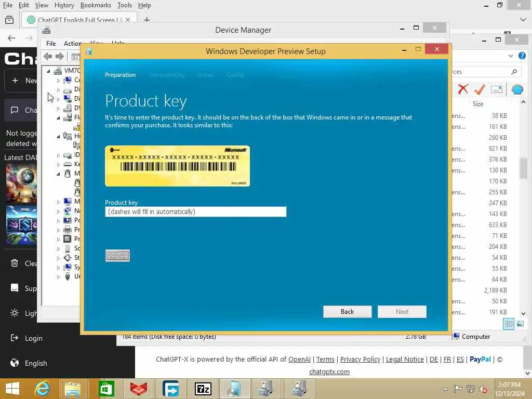Image resolution: width=532 pixels, height=399 pixels.
Task: Expand the 'Co' node in Device Manager tree
Action: 58,81
